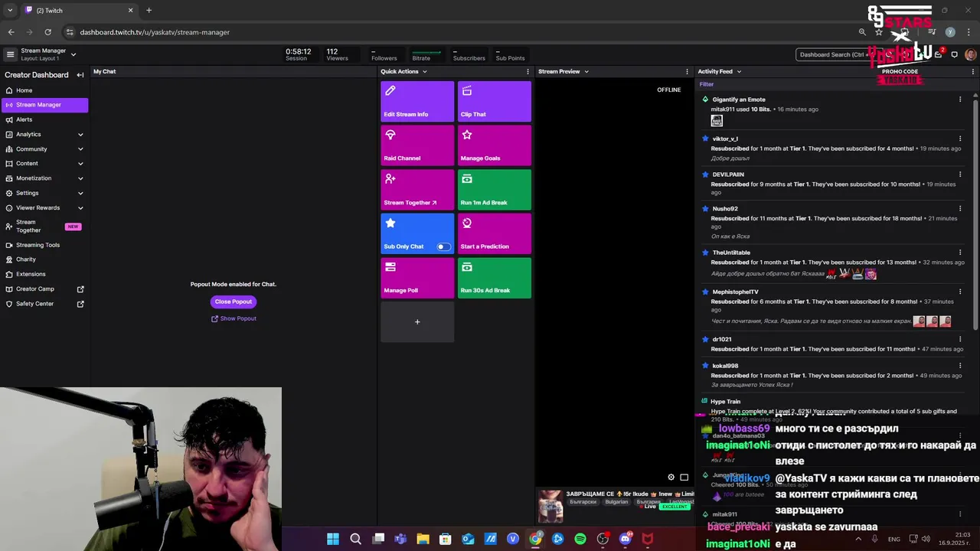Open File Explorer from the taskbar

tap(423, 539)
